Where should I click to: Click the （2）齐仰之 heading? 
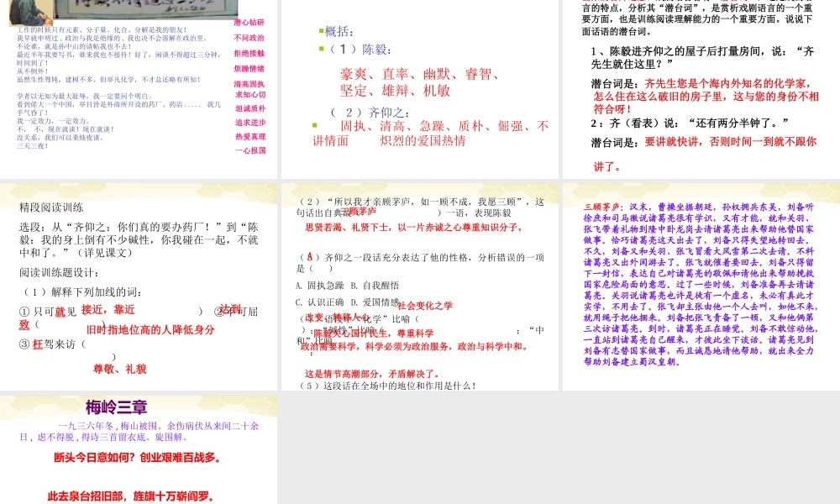click(x=370, y=112)
